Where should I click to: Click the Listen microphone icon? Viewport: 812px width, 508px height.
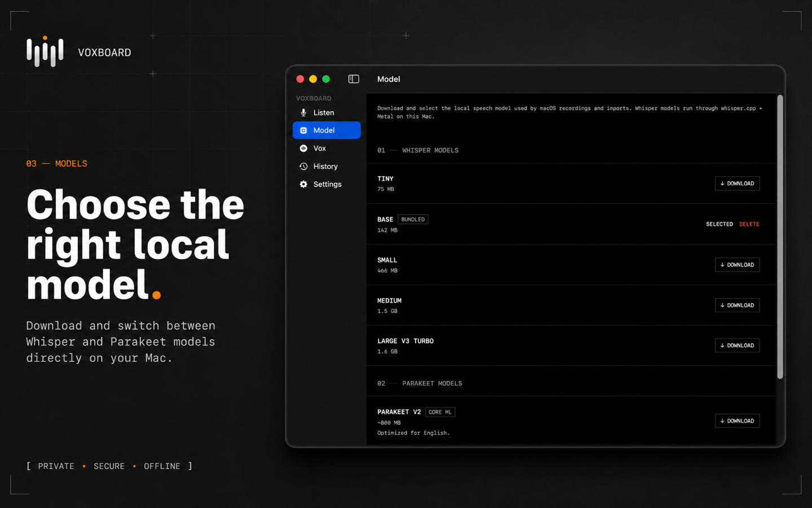tap(303, 113)
